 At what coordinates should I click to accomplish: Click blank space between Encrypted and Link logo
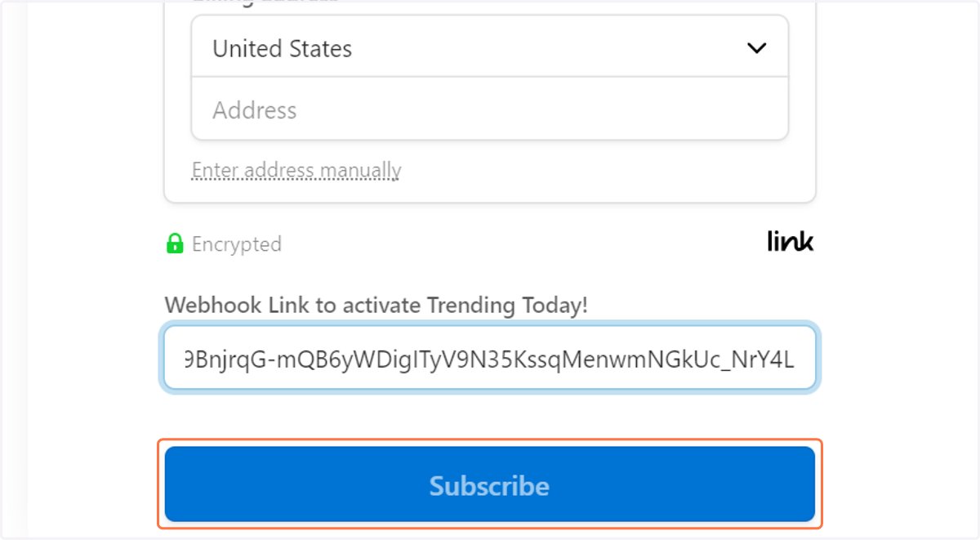pyautogui.click(x=523, y=243)
